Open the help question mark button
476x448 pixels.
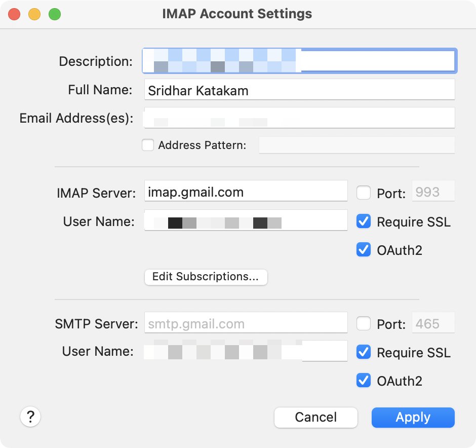coord(30,417)
